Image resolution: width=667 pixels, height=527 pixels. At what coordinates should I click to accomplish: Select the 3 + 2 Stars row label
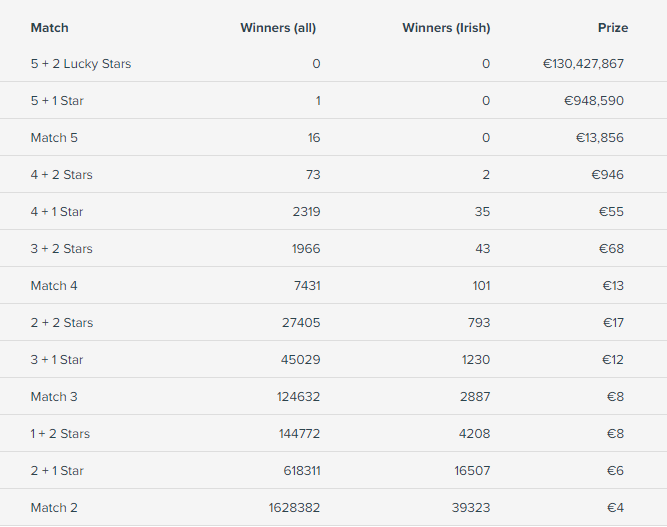coord(62,249)
